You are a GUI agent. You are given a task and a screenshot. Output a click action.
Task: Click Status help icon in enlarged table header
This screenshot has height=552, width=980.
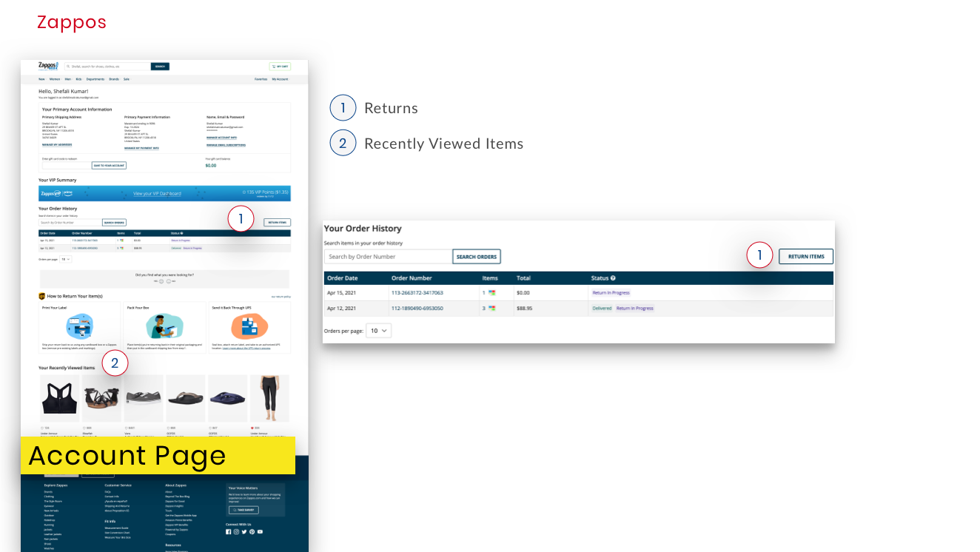[614, 278]
